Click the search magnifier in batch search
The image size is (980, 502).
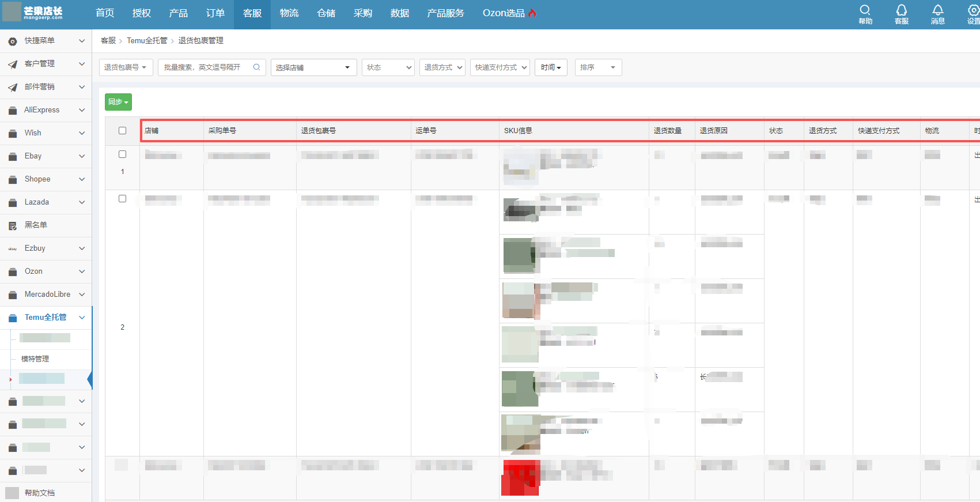[x=257, y=67]
